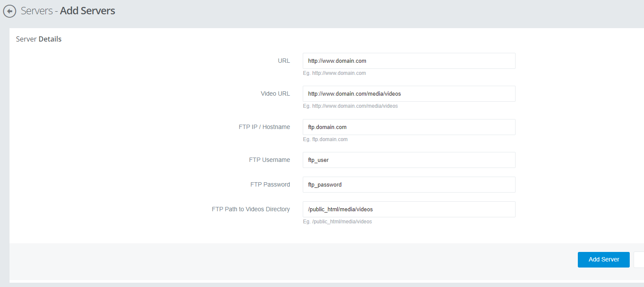Focus the FTP Password field
The image size is (644, 287).
click(409, 184)
